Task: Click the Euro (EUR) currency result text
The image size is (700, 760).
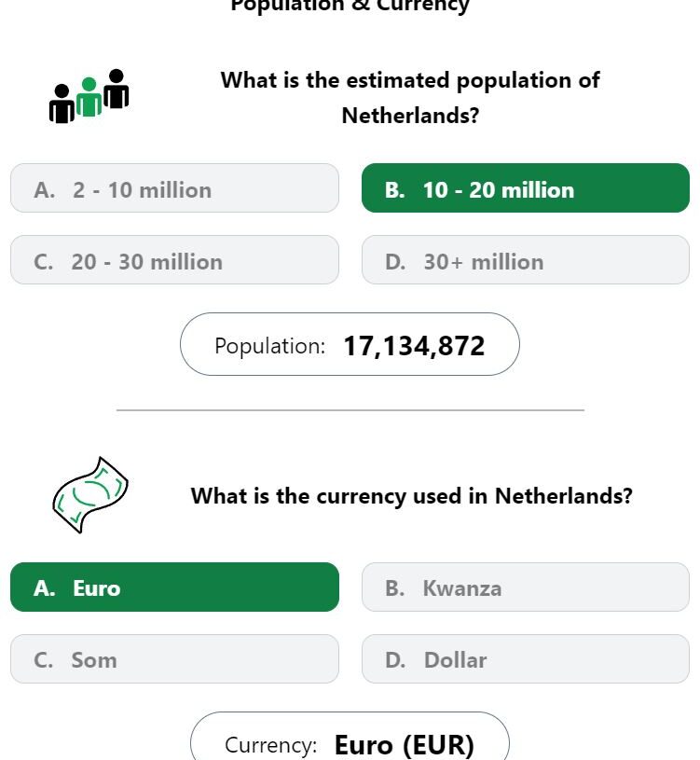Action: pos(404,745)
